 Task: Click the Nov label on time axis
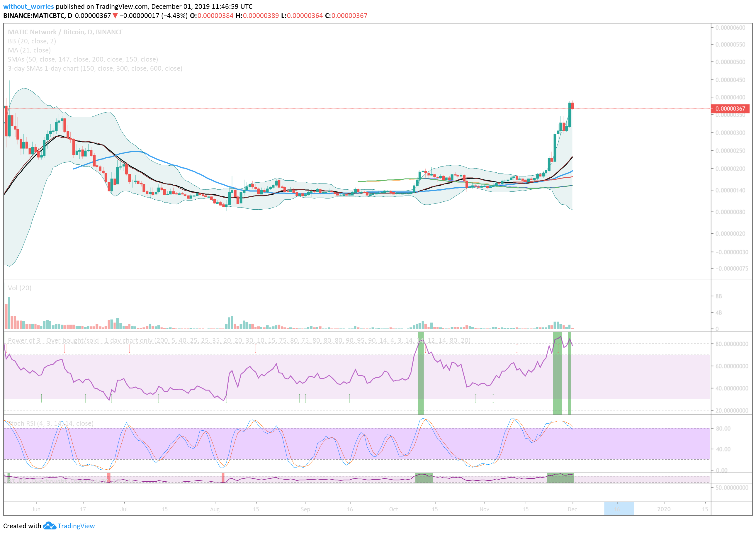[x=484, y=509]
